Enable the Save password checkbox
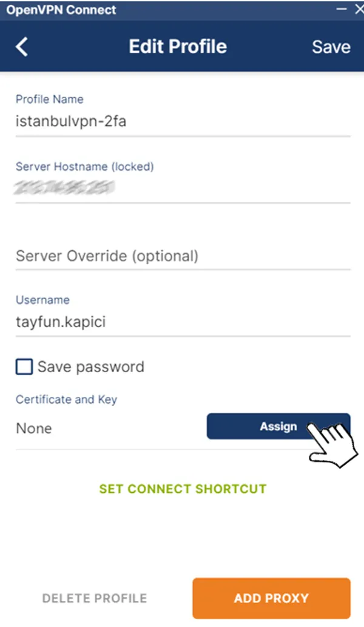This screenshot has width=364, height=627. click(24, 367)
